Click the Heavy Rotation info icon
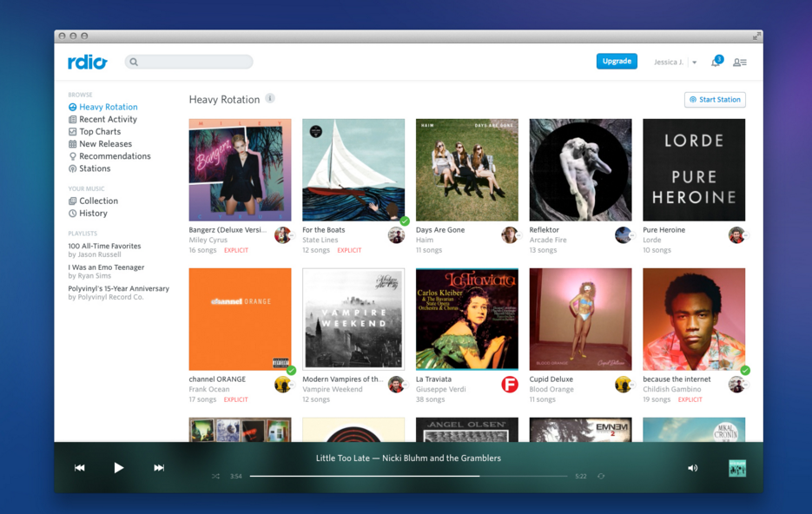Viewport: 812px width, 514px height. tap(270, 98)
